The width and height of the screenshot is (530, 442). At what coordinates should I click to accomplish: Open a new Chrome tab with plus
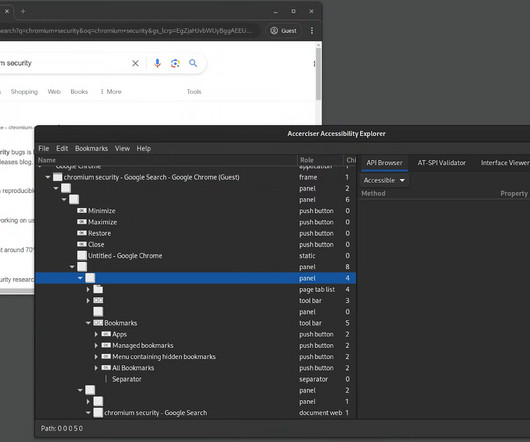(23, 11)
